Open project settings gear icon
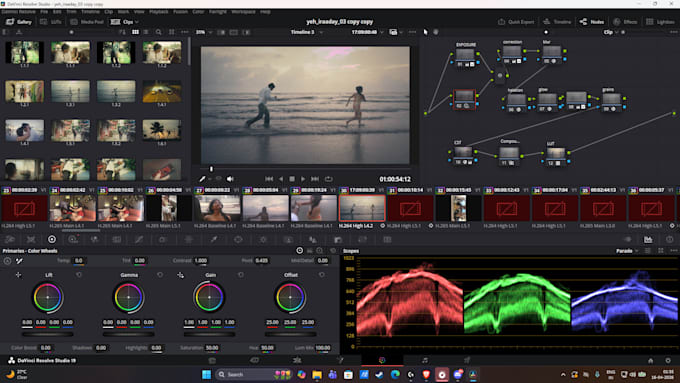This screenshot has width=680, height=383. click(x=668, y=360)
